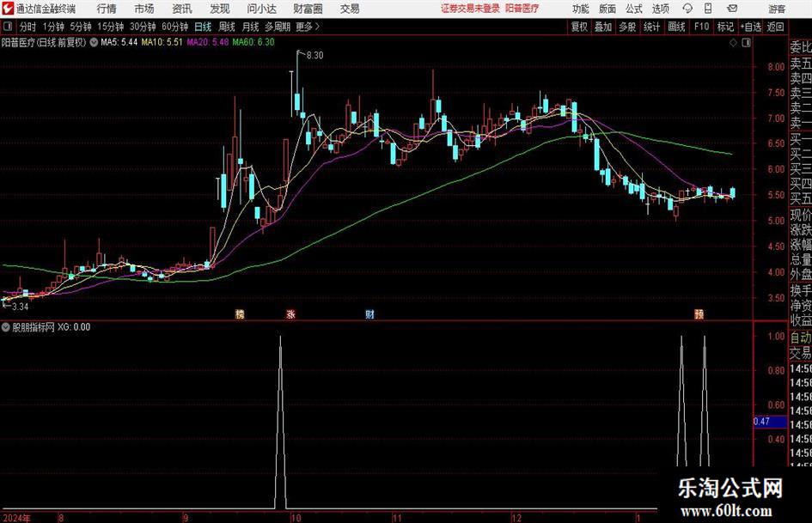This screenshot has height=523, width=812.
Task: Click the F10 company info button
Action: [x=702, y=27]
